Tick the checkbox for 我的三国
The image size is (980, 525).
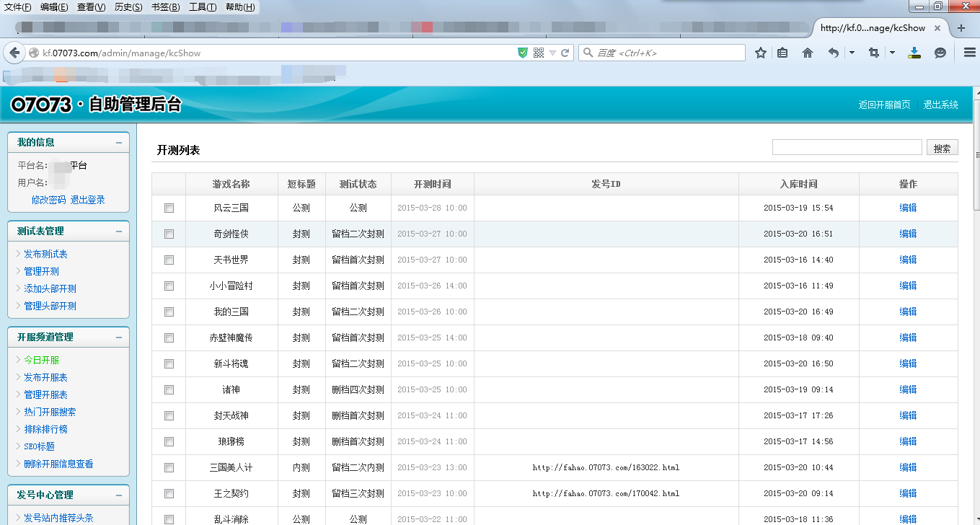[169, 312]
